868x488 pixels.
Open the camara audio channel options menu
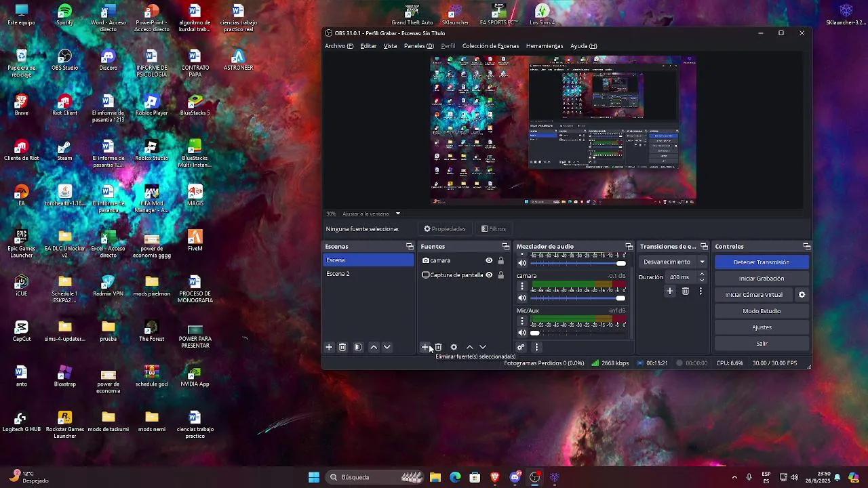522,287
